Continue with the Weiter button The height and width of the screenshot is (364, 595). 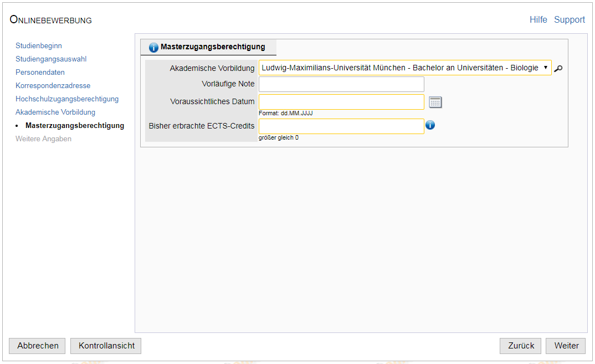point(566,346)
